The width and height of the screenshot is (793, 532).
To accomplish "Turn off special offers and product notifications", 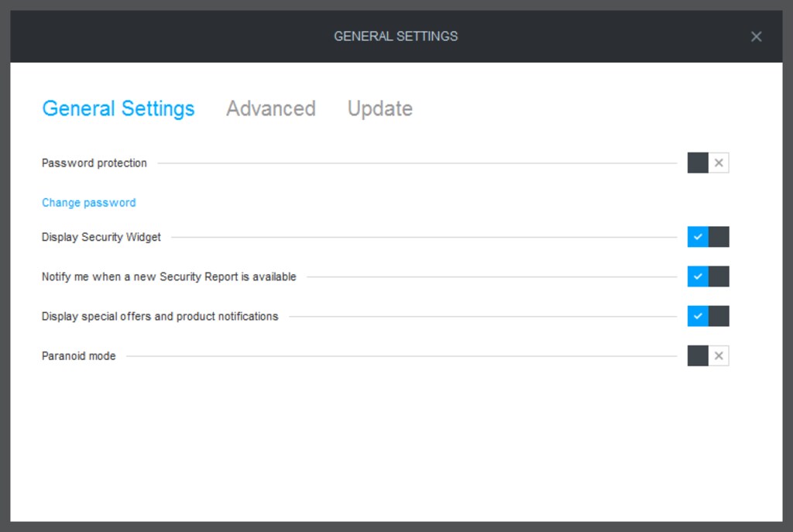I will tap(708, 316).
